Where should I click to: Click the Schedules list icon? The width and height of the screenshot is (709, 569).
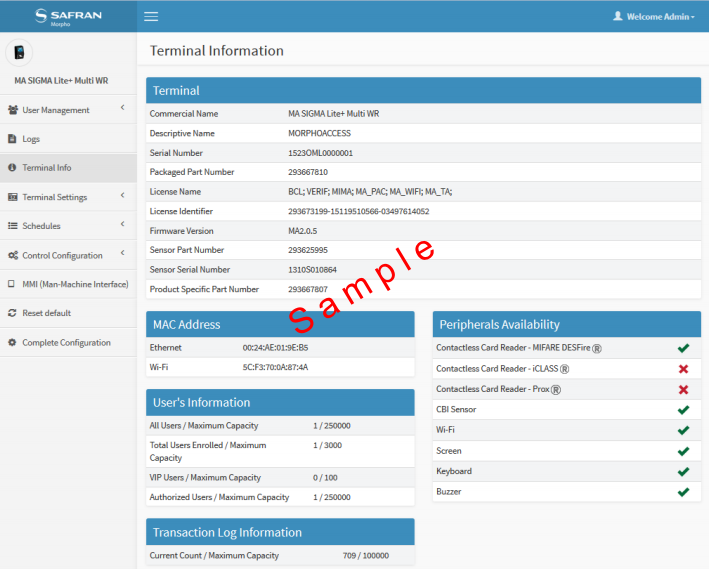(x=13, y=226)
